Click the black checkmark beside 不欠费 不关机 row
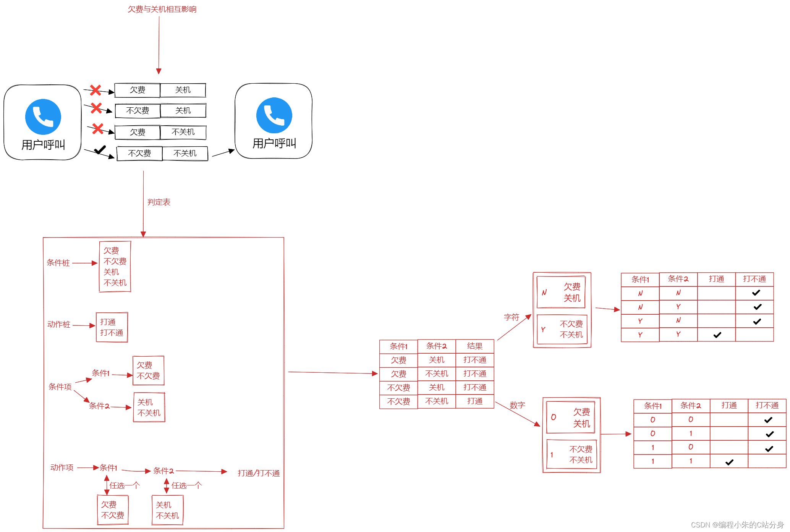The height and width of the screenshot is (532, 790). (100, 150)
